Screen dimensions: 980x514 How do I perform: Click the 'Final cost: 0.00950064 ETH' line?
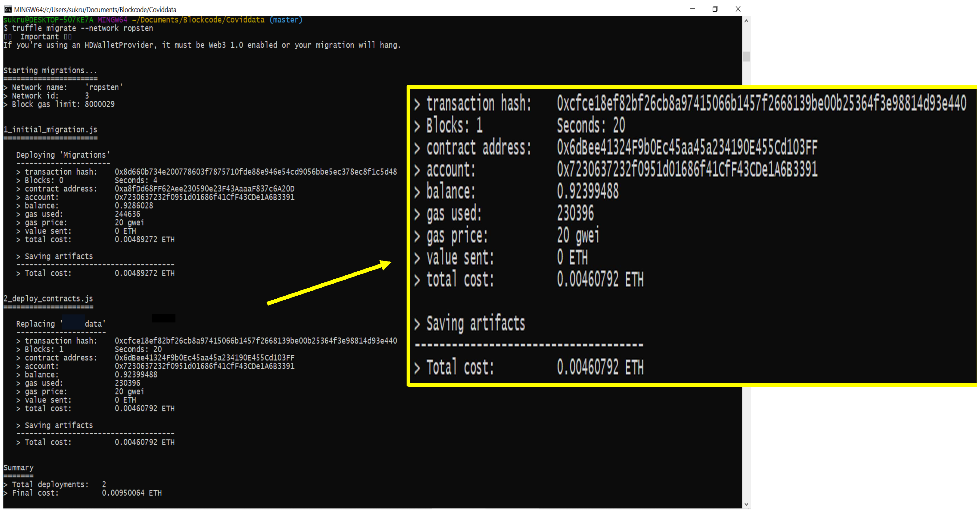82,493
